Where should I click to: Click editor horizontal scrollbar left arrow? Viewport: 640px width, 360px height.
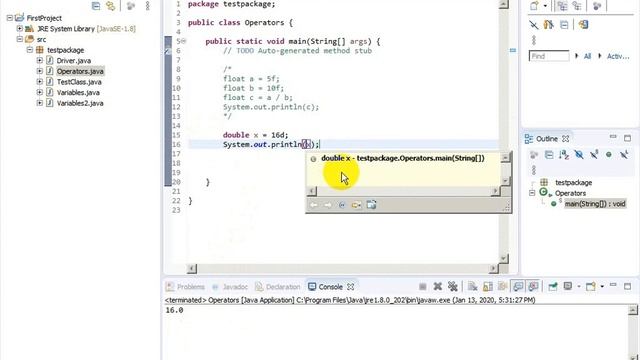[192, 269]
